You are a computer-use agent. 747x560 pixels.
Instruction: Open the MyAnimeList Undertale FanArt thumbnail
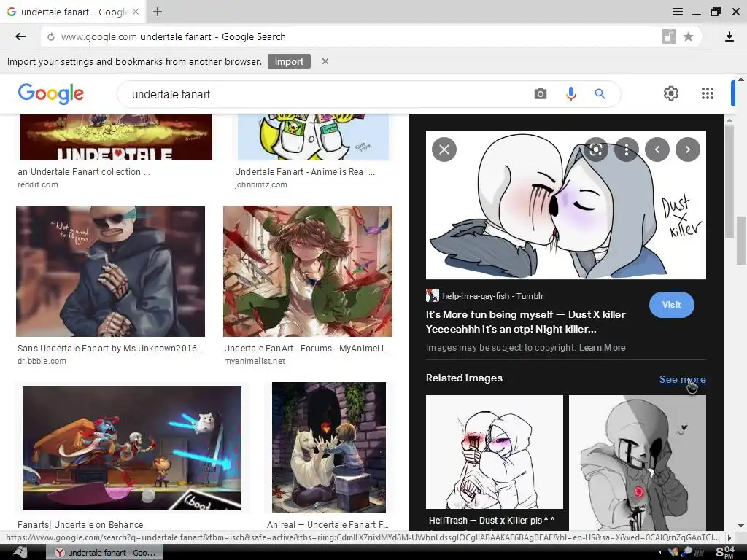308,271
